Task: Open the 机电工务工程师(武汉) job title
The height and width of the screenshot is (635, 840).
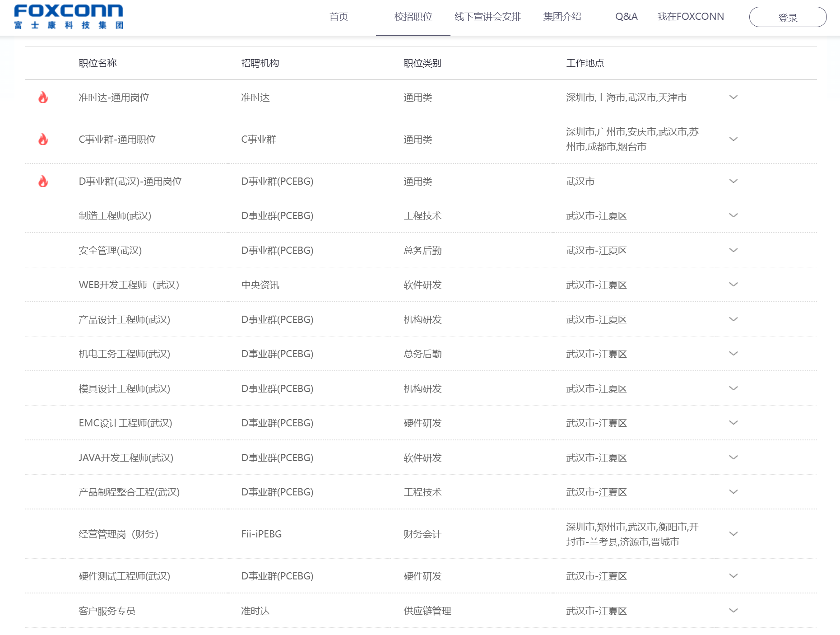Action: point(124,354)
